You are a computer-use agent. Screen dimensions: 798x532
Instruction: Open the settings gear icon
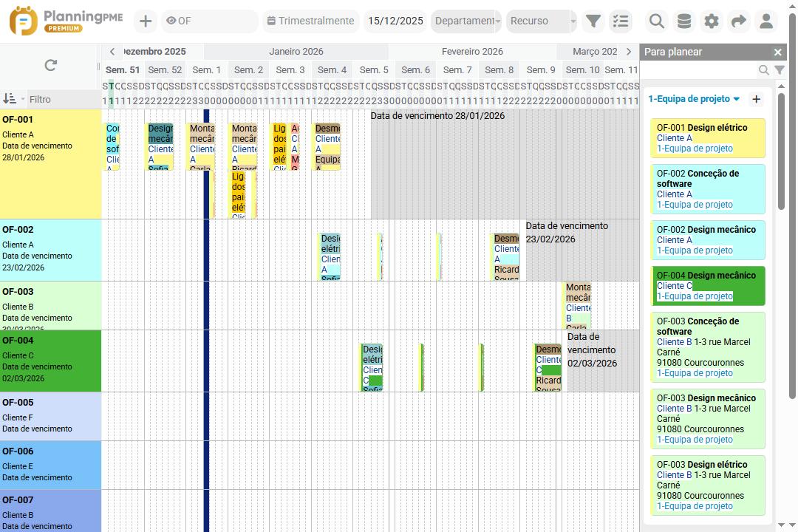point(711,21)
